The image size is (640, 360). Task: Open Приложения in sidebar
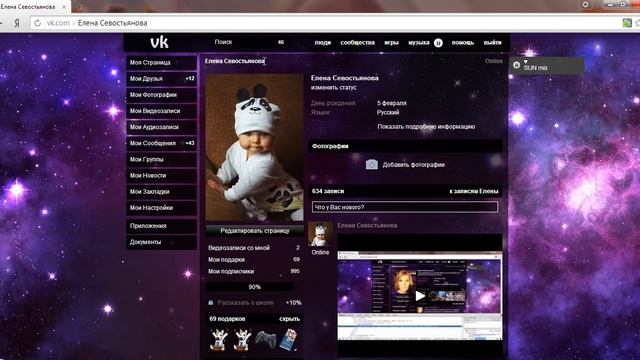pyautogui.click(x=162, y=226)
